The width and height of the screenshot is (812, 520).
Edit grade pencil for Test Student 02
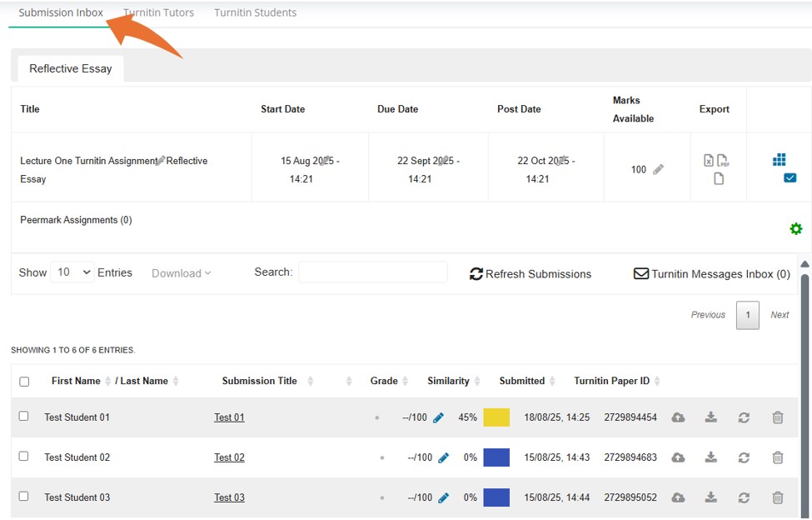tap(443, 457)
